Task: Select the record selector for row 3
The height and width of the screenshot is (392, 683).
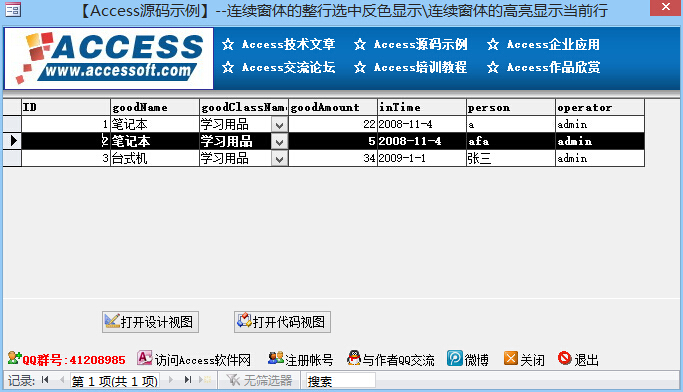Action: pyautogui.click(x=12, y=159)
